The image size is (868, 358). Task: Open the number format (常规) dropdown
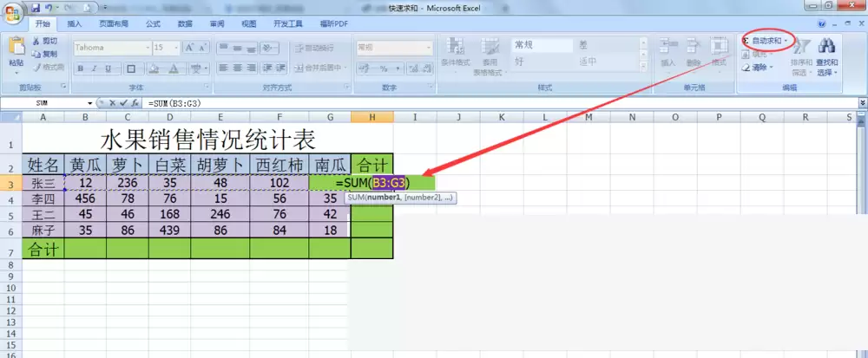[429, 48]
